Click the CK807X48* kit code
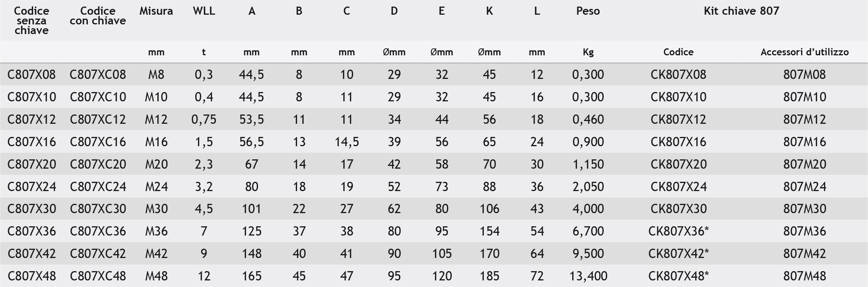Image resolution: width=868 pixels, height=287 pixels. point(679,276)
